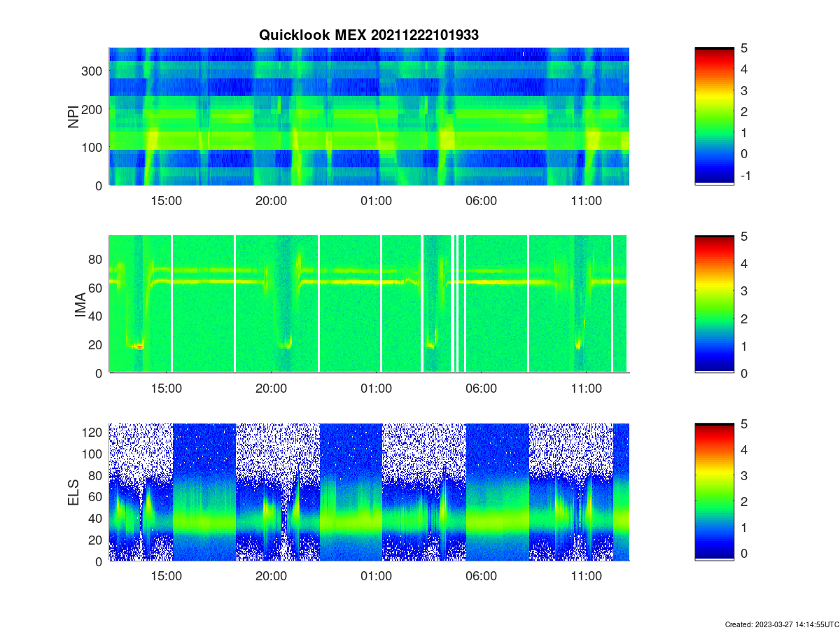
Task: Click the 80 tick on IMA y-axis
Action: pos(97,259)
